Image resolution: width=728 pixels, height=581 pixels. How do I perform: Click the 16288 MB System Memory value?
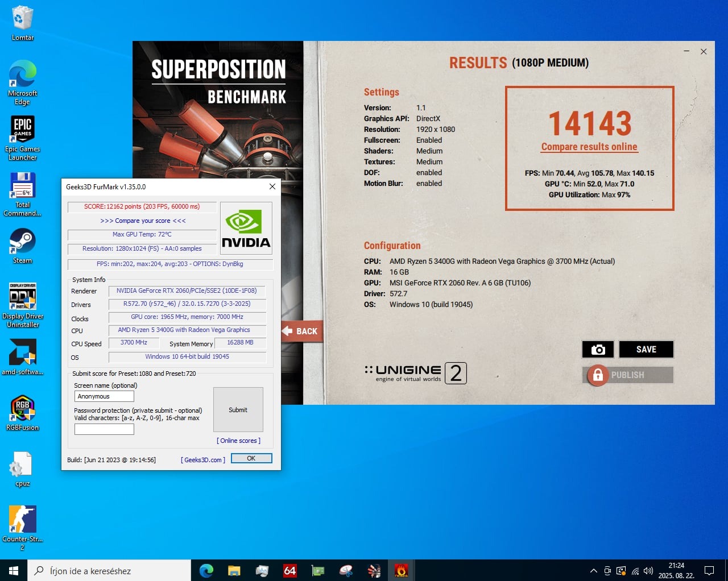pyautogui.click(x=240, y=342)
